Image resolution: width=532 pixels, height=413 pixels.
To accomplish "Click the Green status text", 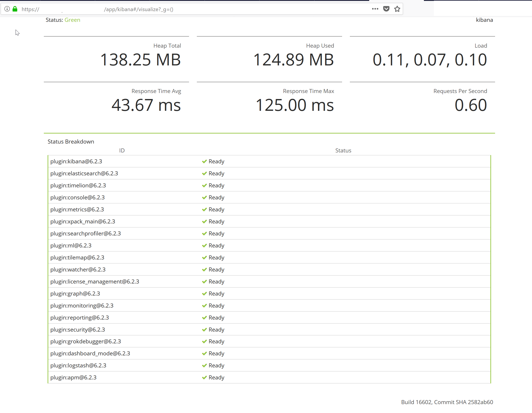I will pyautogui.click(x=72, y=20).
